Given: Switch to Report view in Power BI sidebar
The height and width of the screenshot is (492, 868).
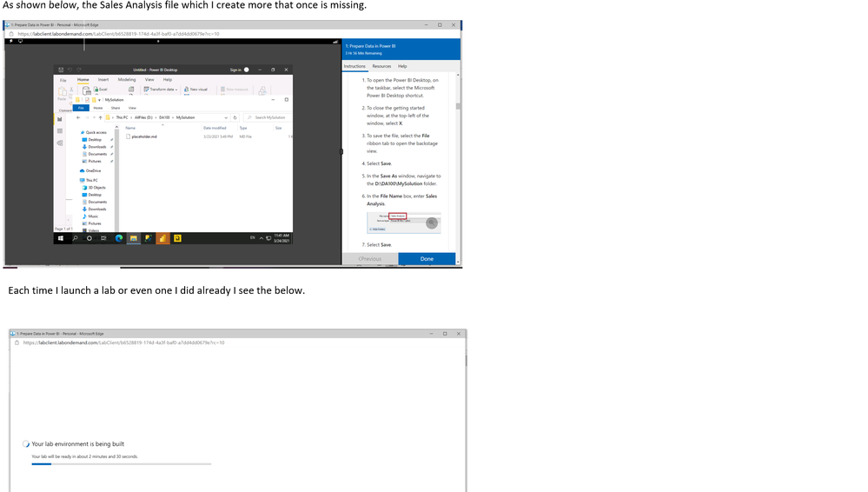Looking at the screenshot, I should tap(60, 119).
